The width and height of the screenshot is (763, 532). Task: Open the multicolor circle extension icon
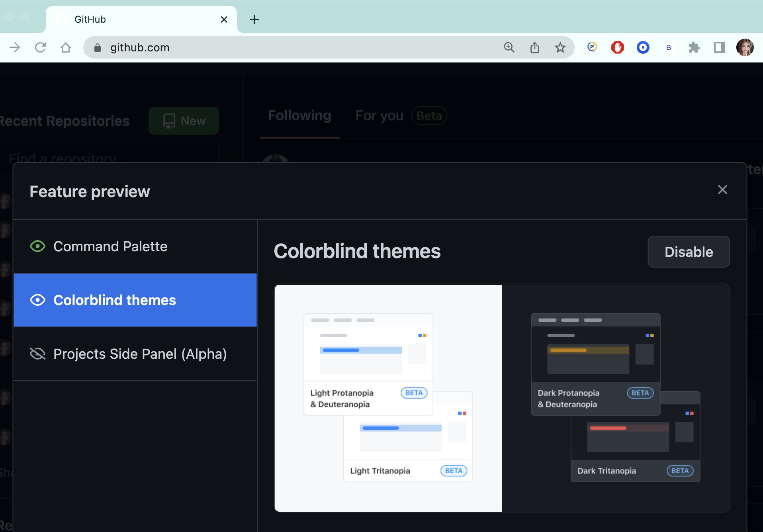click(x=592, y=47)
